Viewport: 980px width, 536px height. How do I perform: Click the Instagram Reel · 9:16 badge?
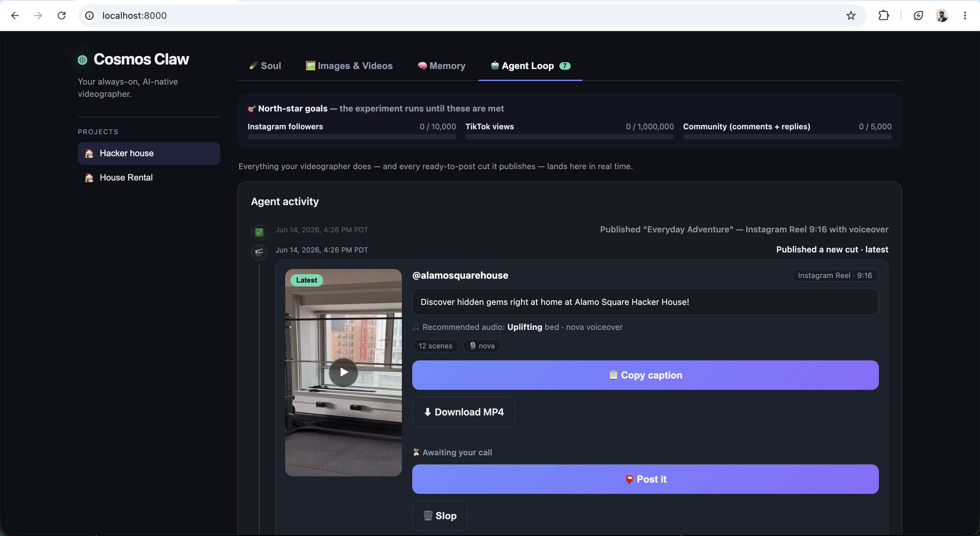(835, 275)
